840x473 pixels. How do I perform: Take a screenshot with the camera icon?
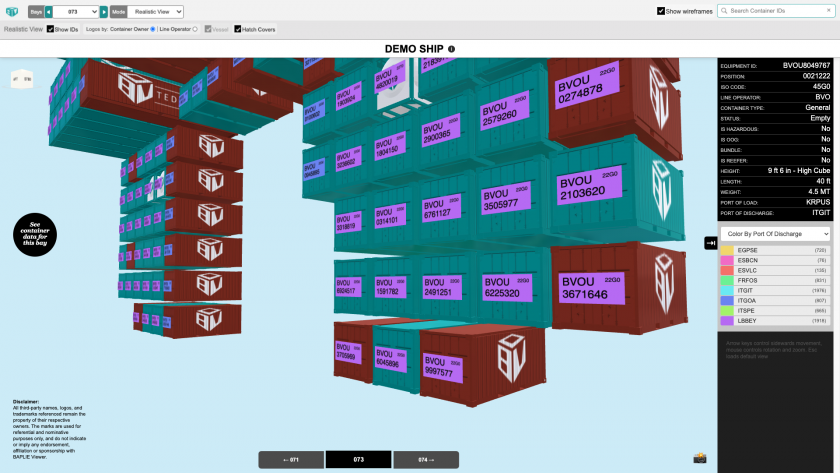(x=700, y=458)
